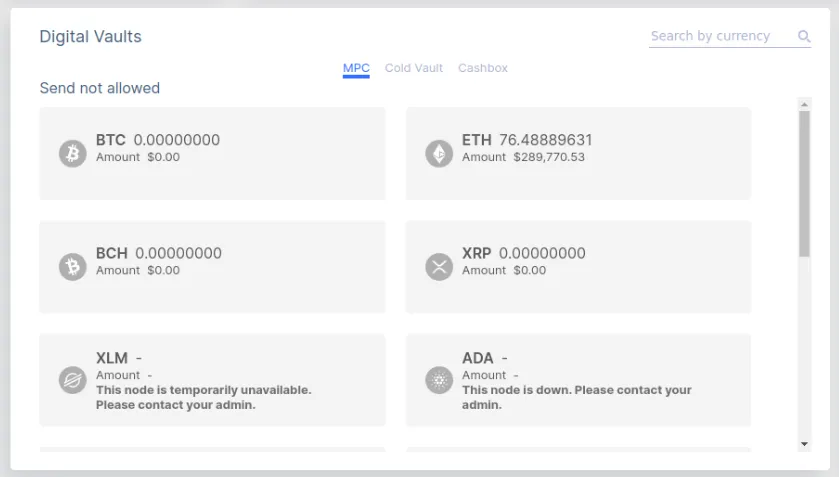Click the BTC currency label
The width and height of the screenshot is (839, 477).
(x=111, y=140)
